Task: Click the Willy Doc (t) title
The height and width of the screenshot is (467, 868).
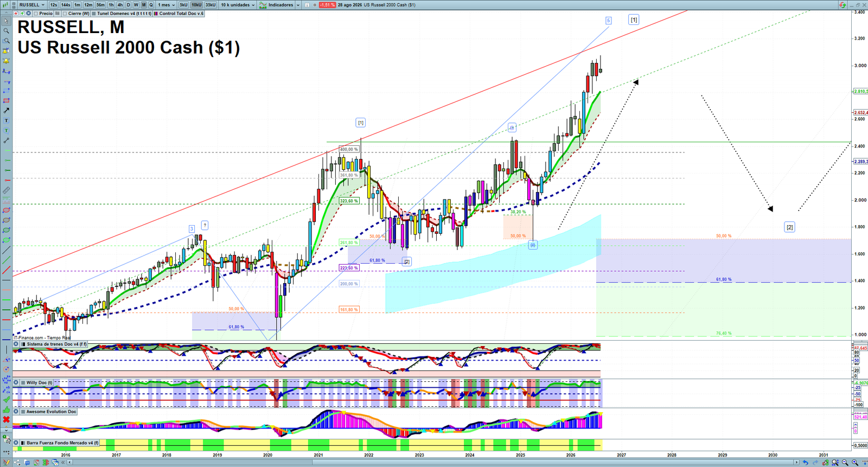Action: coord(39,382)
